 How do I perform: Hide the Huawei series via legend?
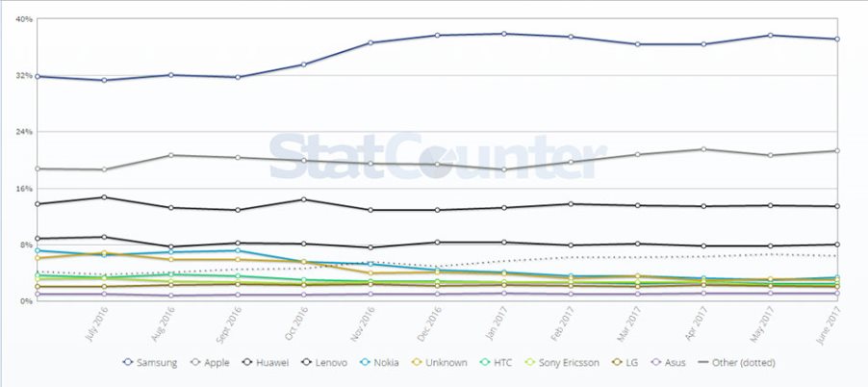click(x=270, y=362)
